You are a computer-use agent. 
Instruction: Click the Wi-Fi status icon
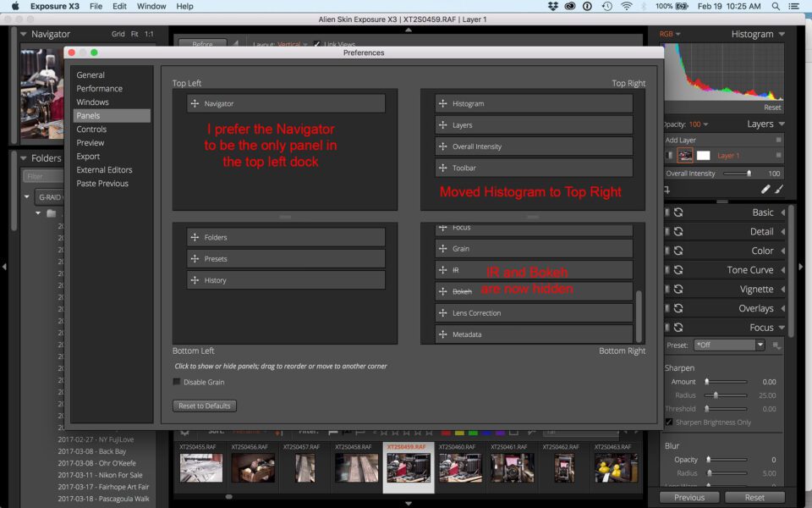coord(627,6)
